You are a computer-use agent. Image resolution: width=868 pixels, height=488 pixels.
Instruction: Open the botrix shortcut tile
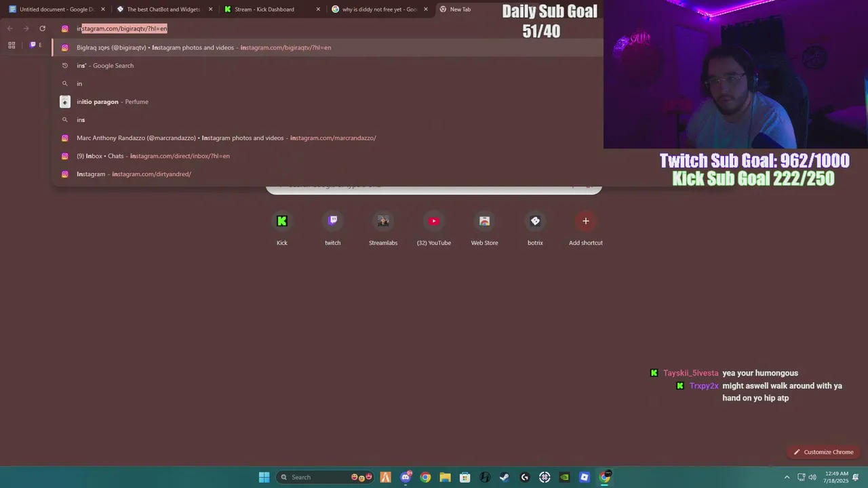[x=535, y=229]
